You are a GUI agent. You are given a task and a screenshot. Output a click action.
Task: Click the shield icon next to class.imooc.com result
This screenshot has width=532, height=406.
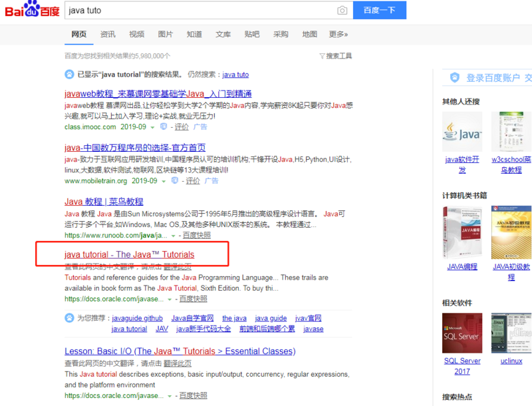pyautogui.click(x=163, y=126)
